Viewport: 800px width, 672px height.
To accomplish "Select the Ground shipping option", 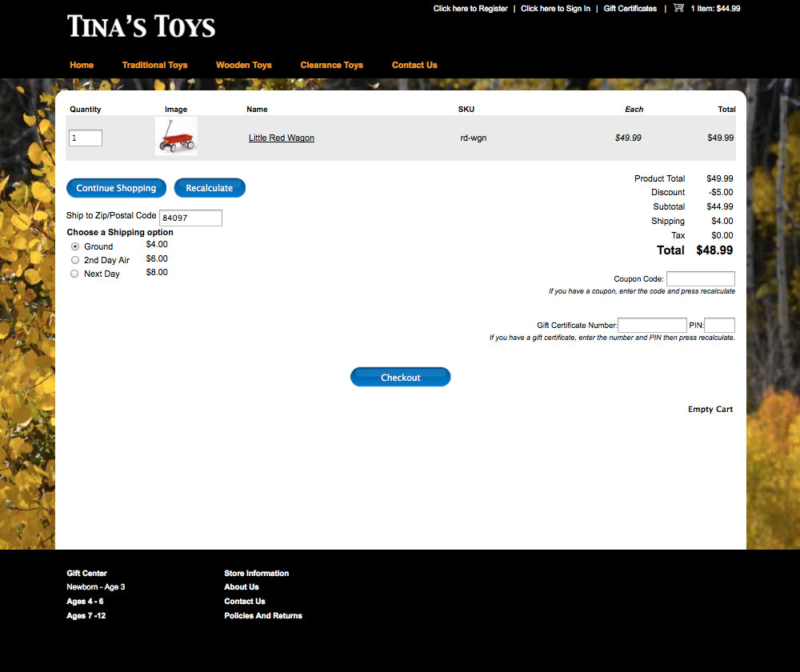I will [x=75, y=246].
